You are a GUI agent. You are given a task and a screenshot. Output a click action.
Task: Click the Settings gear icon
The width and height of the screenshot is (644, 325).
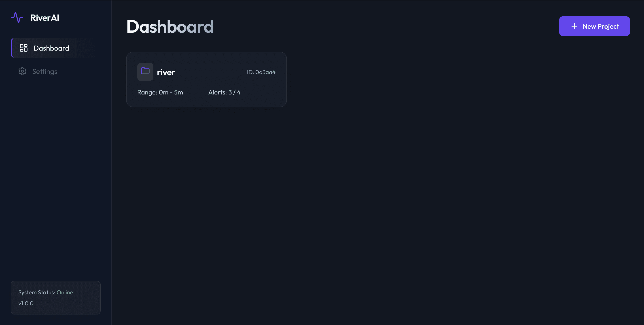[22, 71]
